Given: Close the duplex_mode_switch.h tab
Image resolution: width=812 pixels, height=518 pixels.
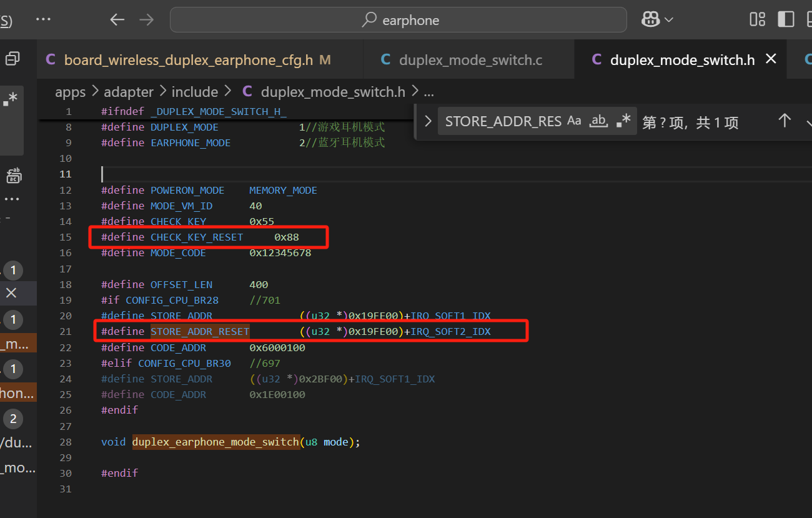Looking at the screenshot, I should tap(771, 59).
